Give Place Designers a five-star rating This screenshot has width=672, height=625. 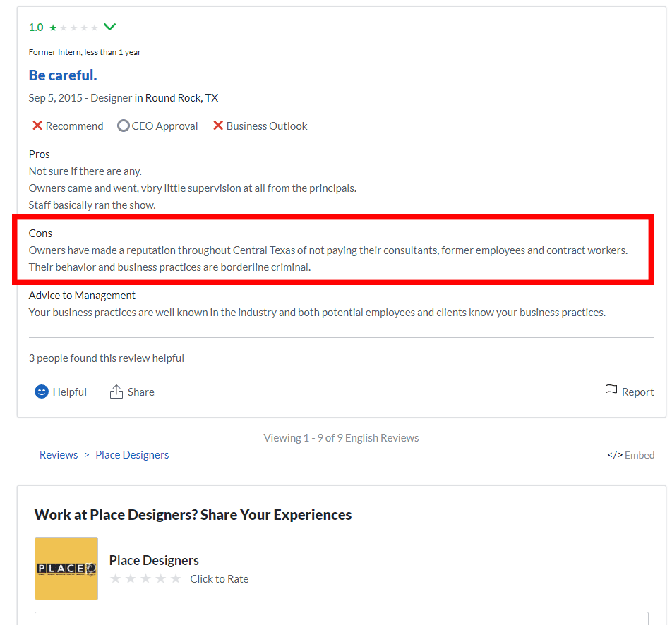click(176, 579)
